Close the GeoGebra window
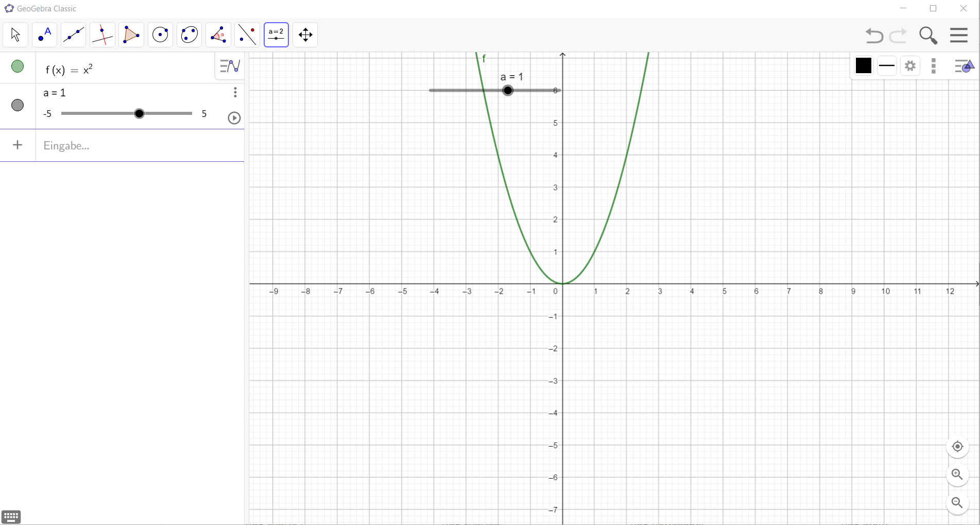 pyautogui.click(x=964, y=8)
